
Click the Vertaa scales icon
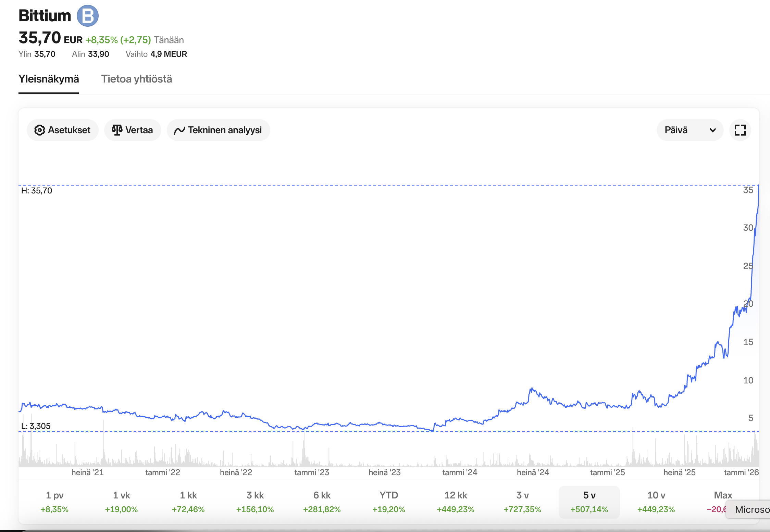[117, 130]
